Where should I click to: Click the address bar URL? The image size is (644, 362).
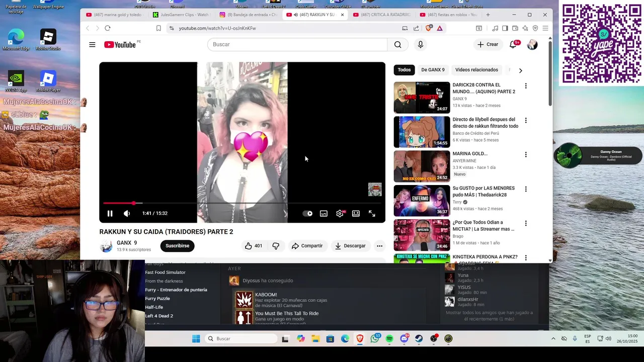(x=217, y=28)
